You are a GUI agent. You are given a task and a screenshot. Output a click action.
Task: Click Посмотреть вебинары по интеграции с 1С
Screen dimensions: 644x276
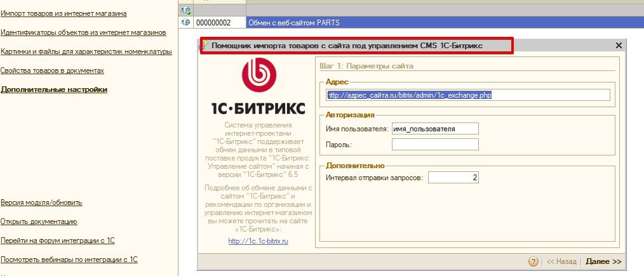69,260
